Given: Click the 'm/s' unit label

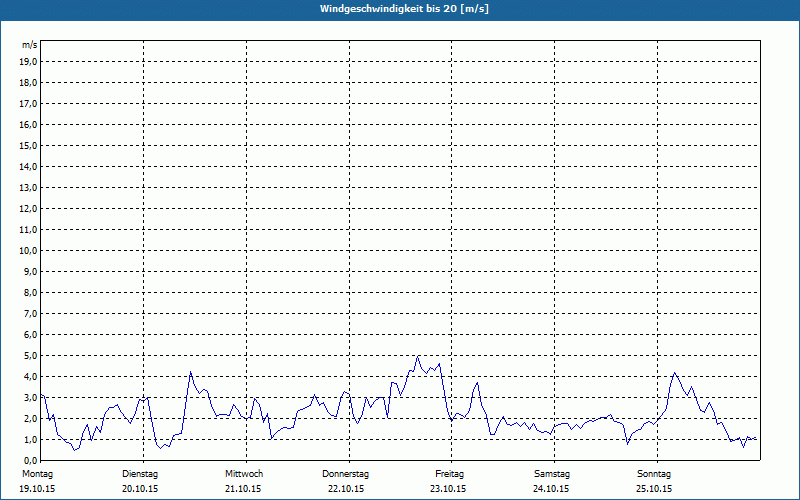Looking at the screenshot, I should [x=30, y=45].
